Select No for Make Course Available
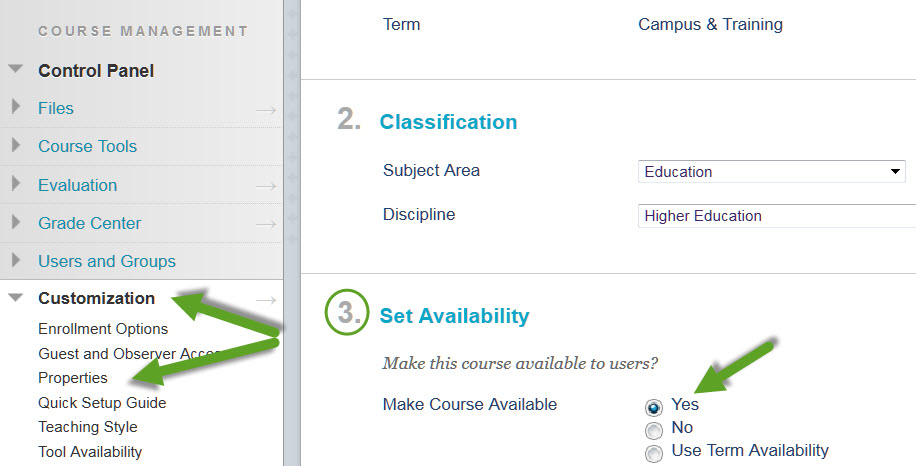Screen dimensions: 916x466 pos(654,430)
